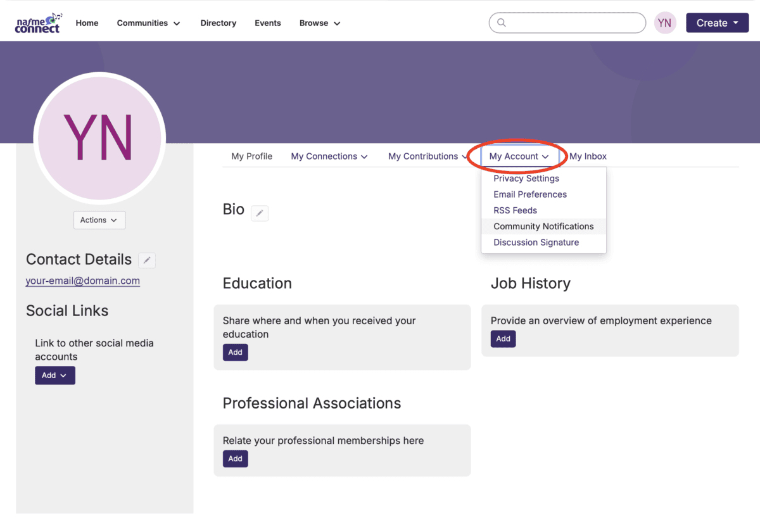
Task: Add an Education entry
Action: pos(236,352)
